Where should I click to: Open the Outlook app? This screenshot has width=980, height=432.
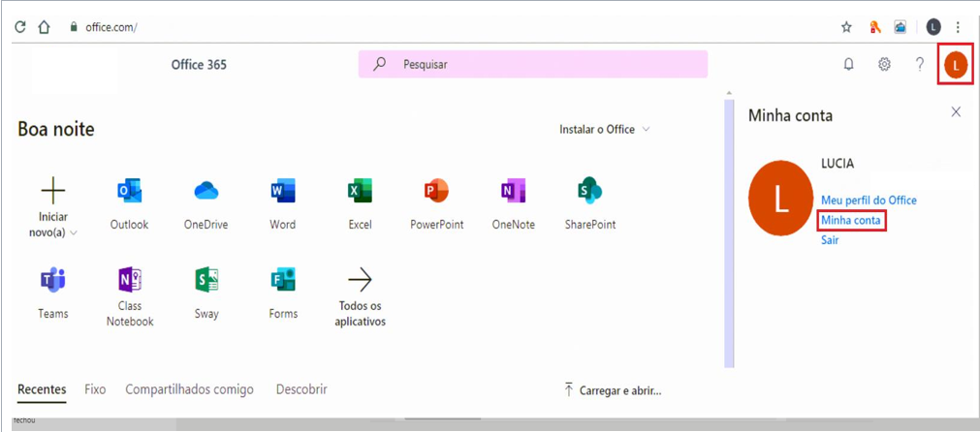pyautogui.click(x=129, y=204)
